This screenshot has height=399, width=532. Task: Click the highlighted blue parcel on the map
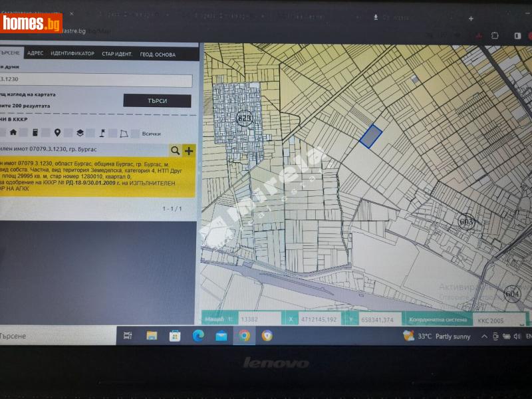[370, 136]
